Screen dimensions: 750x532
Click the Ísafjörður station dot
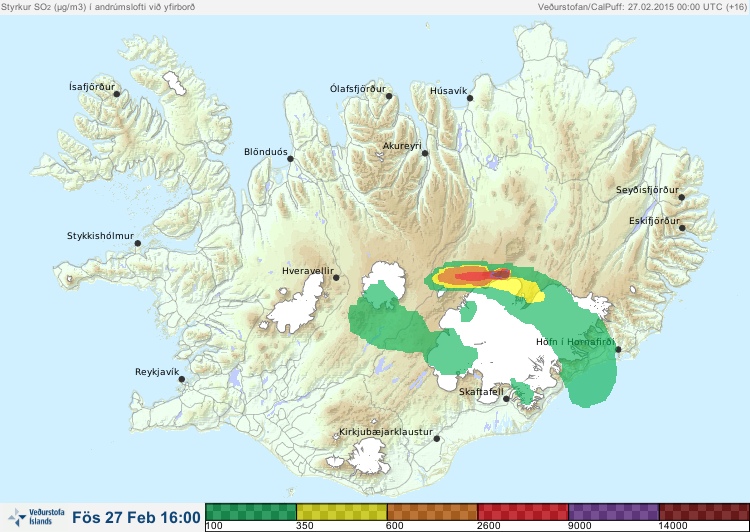116,94
